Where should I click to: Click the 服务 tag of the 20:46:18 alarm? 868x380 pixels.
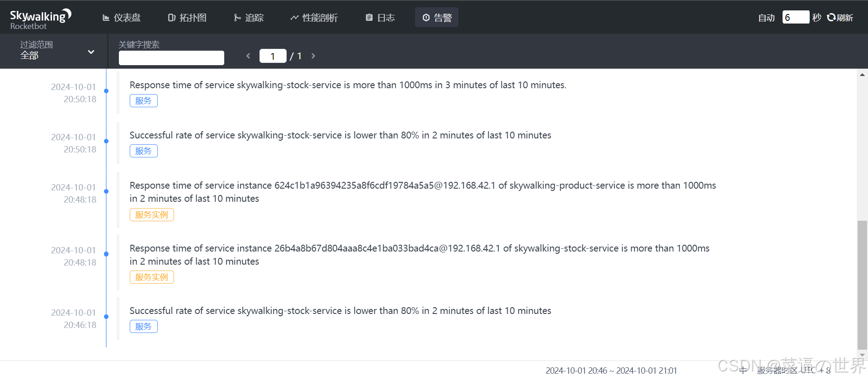(144, 326)
